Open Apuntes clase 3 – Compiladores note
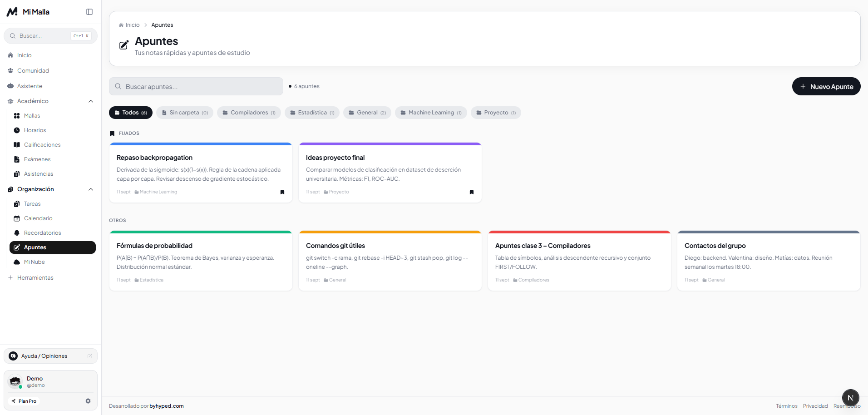The width and height of the screenshot is (868, 415). [579, 261]
